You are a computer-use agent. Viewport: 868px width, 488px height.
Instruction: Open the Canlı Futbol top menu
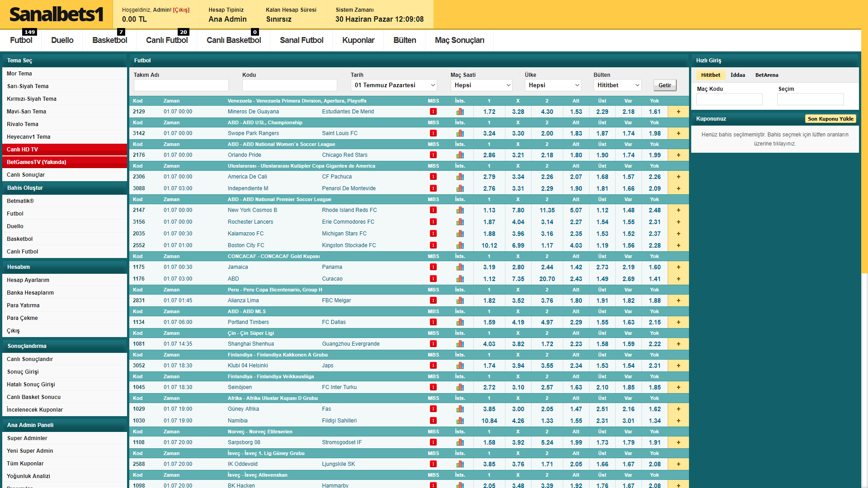coord(167,40)
